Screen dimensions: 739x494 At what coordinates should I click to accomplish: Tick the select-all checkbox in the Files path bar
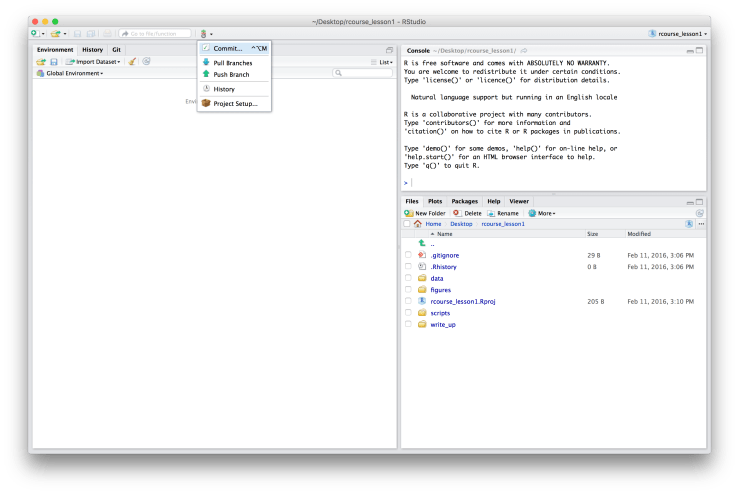tap(407, 224)
